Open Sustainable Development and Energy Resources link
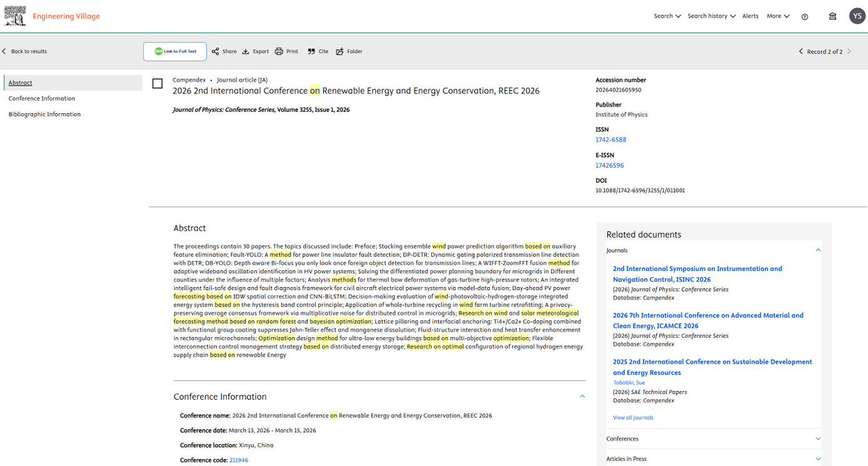Viewport: 868px width, 466px height. coord(712,367)
